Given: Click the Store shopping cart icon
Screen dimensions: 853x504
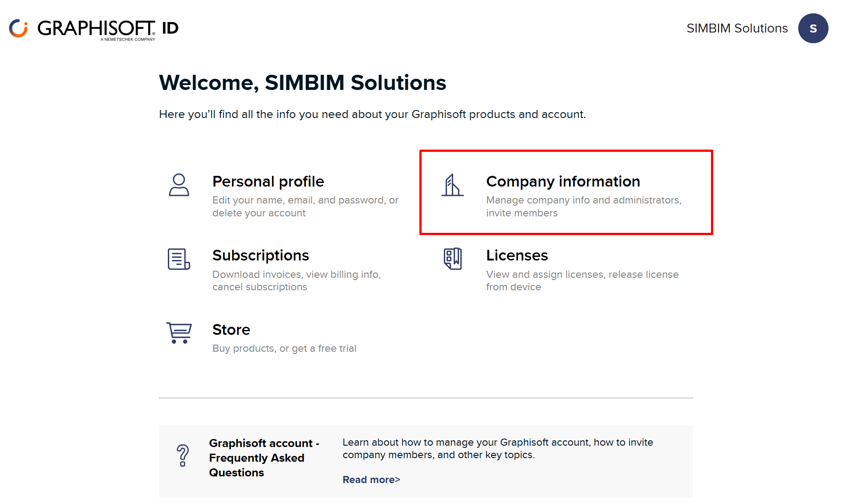Looking at the screenshot, I should tap(179, 333).
